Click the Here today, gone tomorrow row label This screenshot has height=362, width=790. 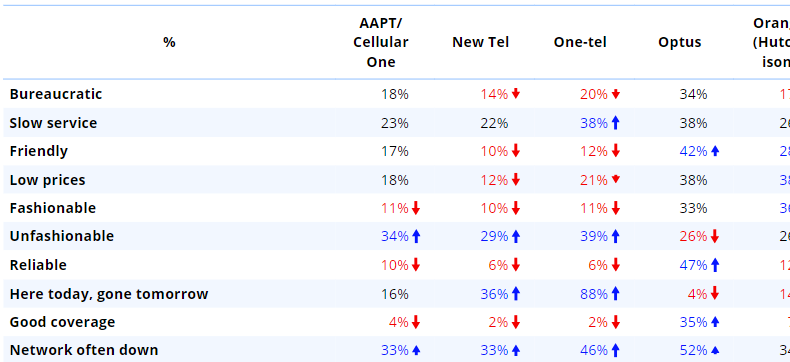(109, 294)
